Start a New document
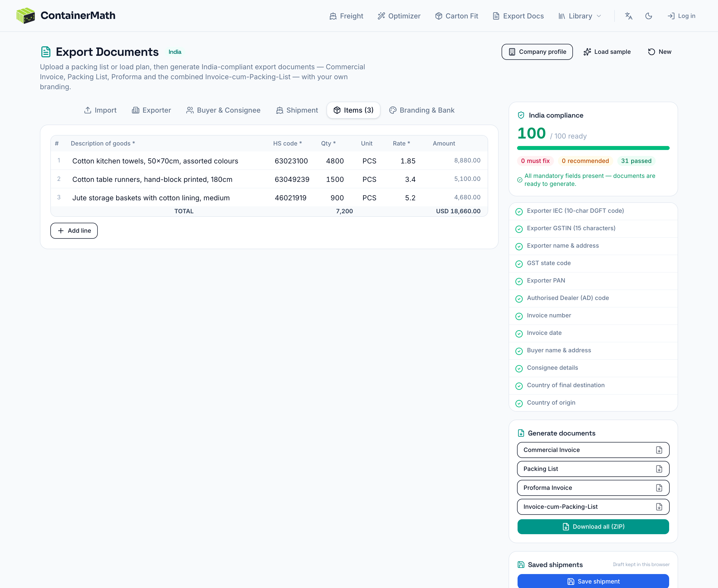Screen dimensions: 718x588 pyautogui.click(x=659, y=52)
